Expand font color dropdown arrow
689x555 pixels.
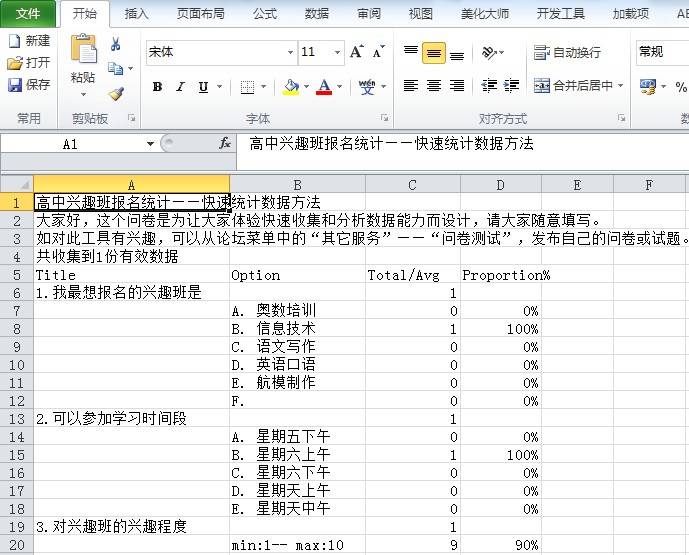pyautogui.click(x=340, y=87)
